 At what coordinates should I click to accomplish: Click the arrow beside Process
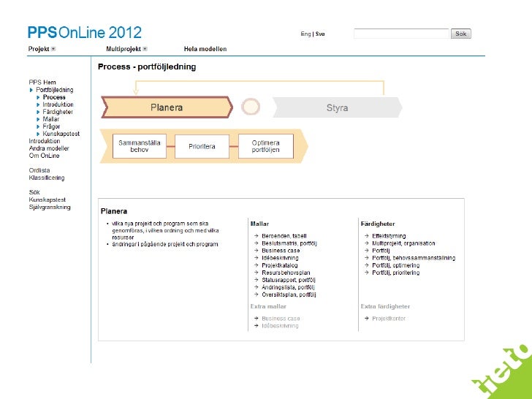click(x=38, y=97)
